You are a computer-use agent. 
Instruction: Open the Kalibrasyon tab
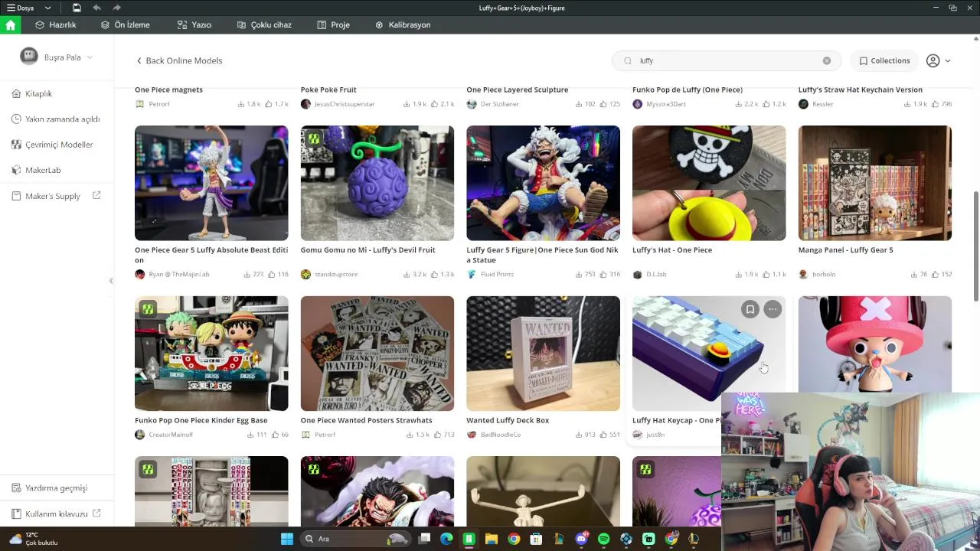click(403, 24)
